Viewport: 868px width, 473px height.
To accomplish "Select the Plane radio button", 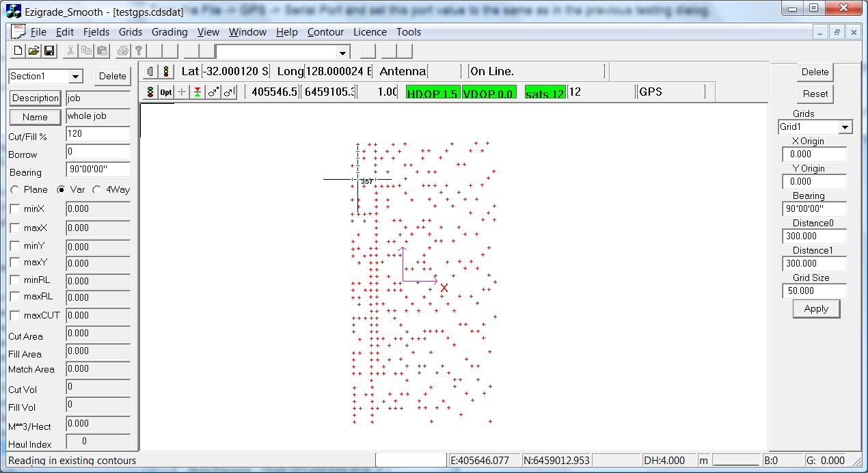I will click(x=15, y=190).
